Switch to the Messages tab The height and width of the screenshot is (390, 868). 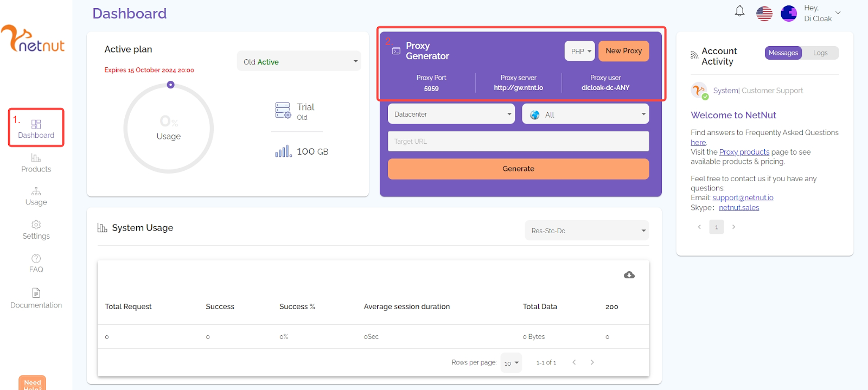coord(783,53)
